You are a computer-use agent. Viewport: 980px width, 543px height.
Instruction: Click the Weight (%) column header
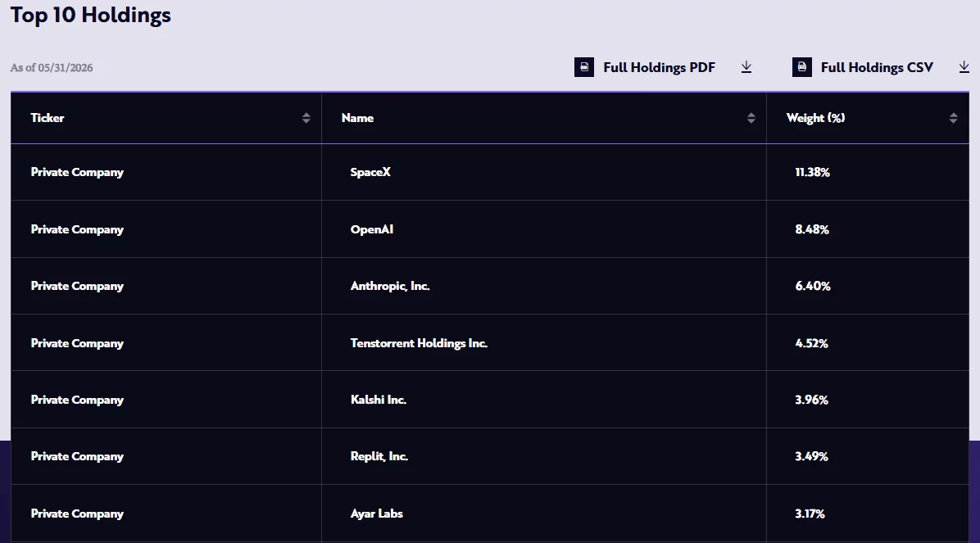point(868,118)
